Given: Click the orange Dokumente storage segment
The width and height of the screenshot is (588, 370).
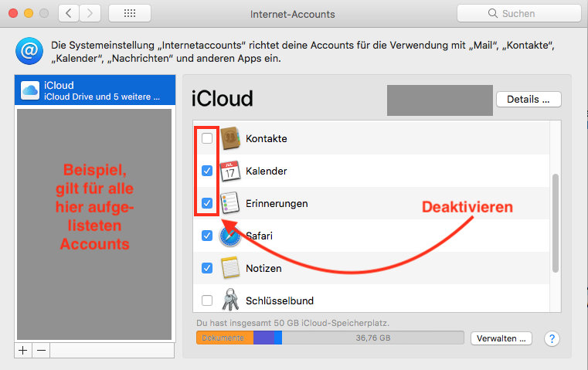Looking at the screenshot, I should [x=225, y=338].
